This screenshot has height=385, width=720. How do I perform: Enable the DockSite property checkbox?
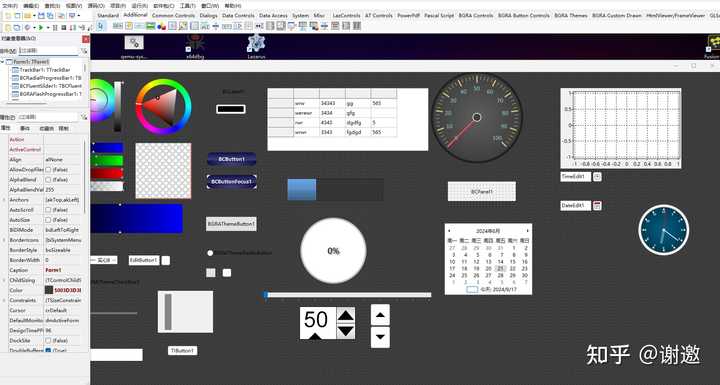48,340
